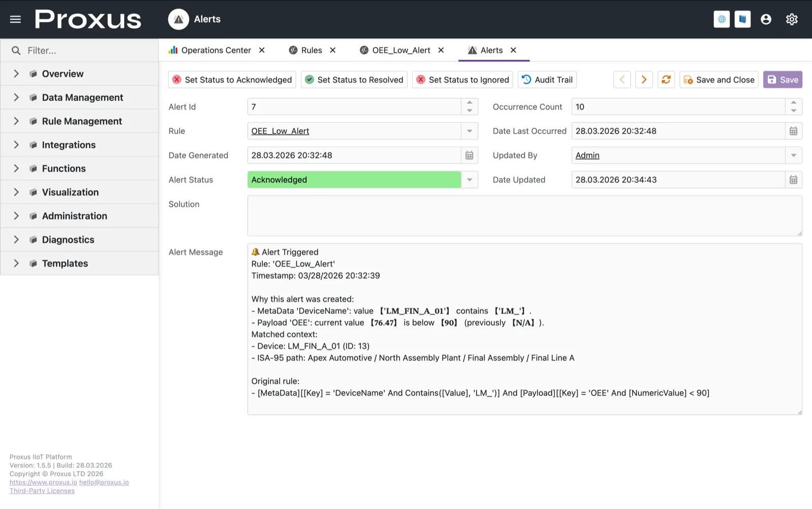
Task: Close the Rules tab
Action: (x=333, y=50)
